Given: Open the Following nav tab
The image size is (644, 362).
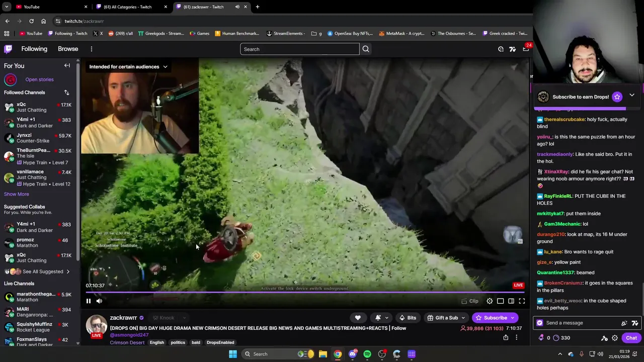Looking at the screenshot, I should coord(34,49).
